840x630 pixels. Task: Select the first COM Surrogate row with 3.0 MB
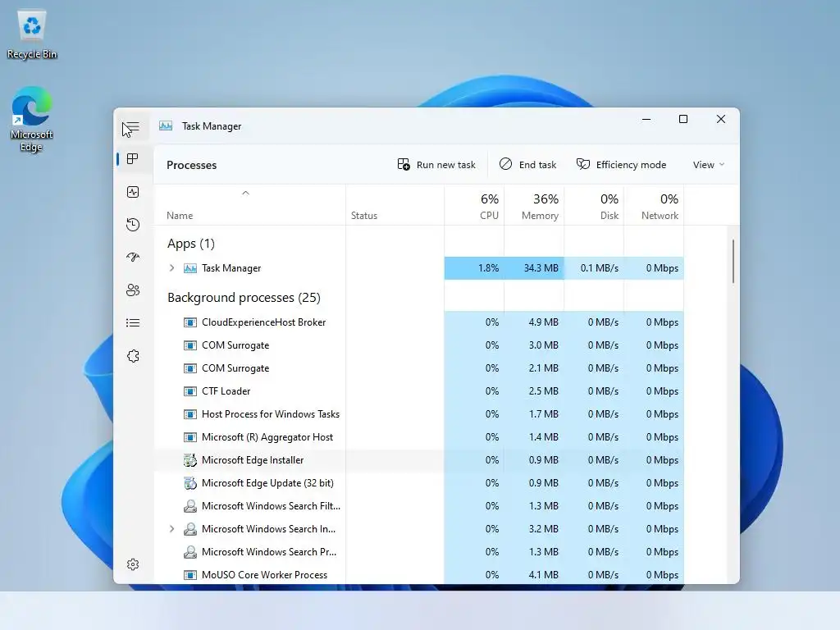pyautogui.click(x=419, y=345)
